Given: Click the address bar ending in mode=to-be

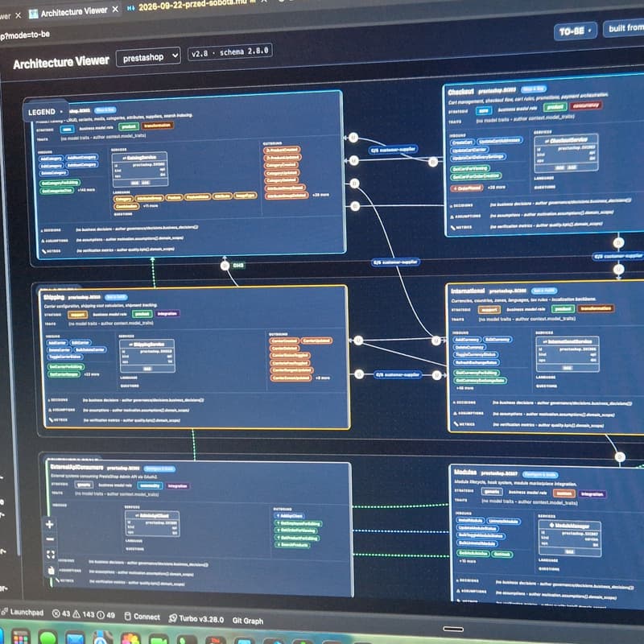Looking at the screenshot, I should 25,35.
